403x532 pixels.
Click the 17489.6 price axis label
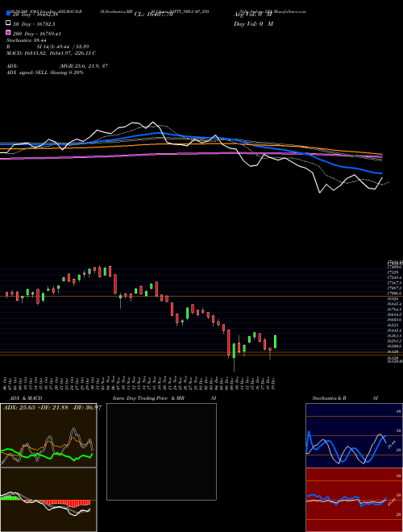click(395, 267)
